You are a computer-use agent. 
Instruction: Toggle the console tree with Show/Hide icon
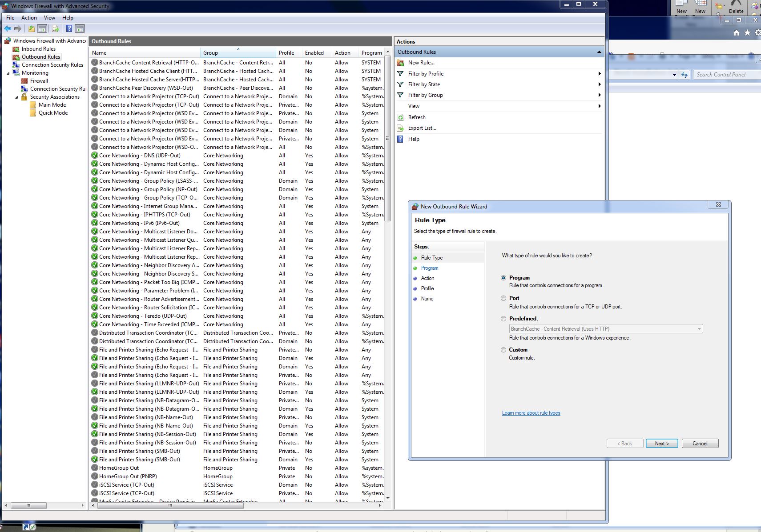pyautogui.click(x=42, y=28)
